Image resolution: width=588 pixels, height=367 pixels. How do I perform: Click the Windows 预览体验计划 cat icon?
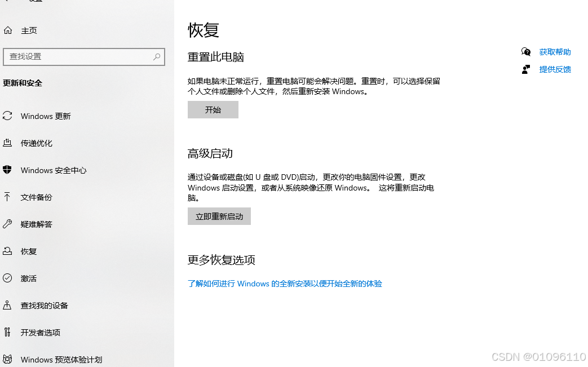point(7,359)
